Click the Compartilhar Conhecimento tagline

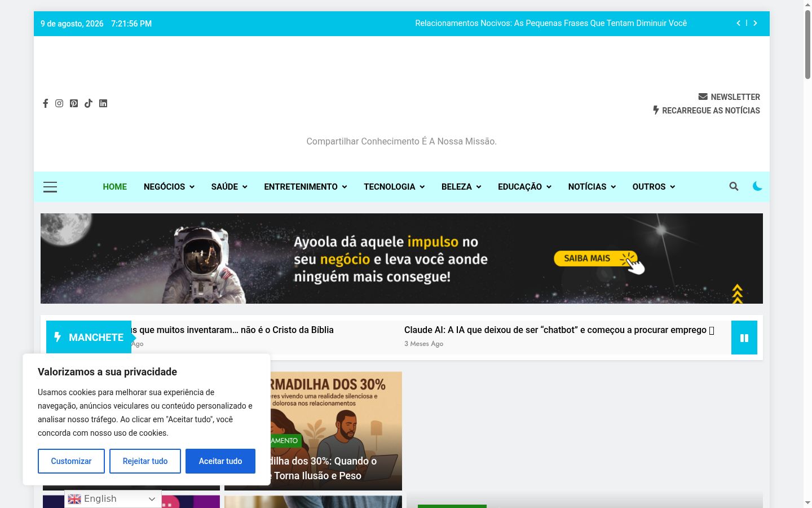401,141
